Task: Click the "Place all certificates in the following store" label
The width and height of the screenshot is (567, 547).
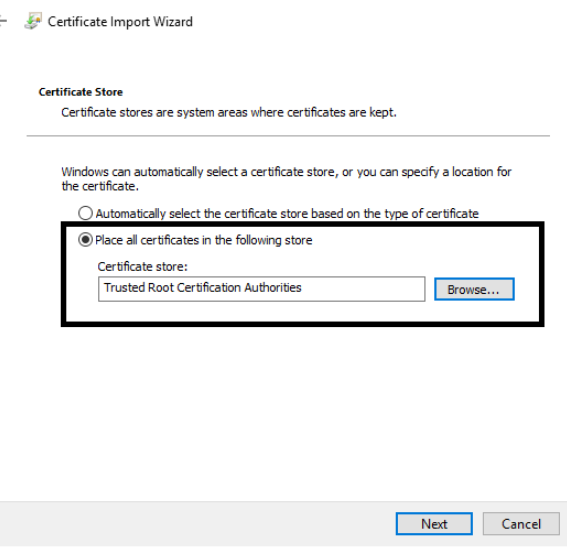Action: [204, 240]
